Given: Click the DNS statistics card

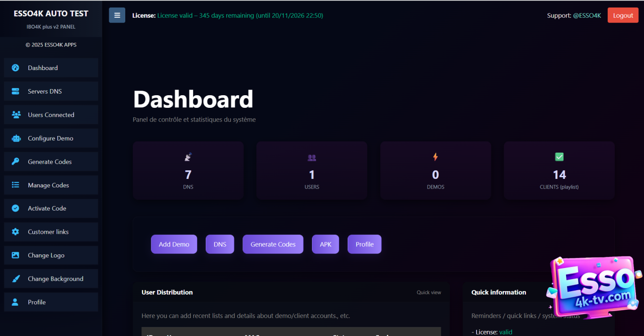Looking at the screenshot, I should click(188, 170).
